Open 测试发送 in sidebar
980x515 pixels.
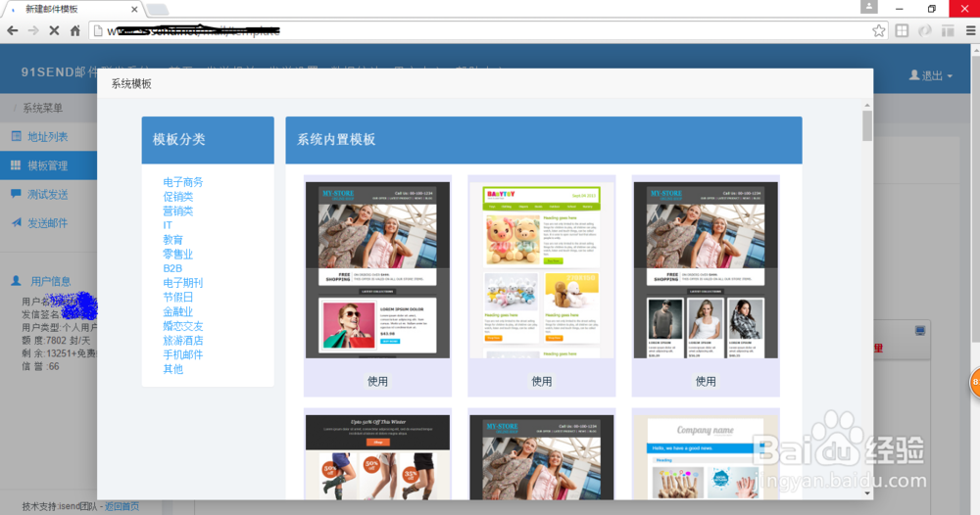tap(48, 194)
